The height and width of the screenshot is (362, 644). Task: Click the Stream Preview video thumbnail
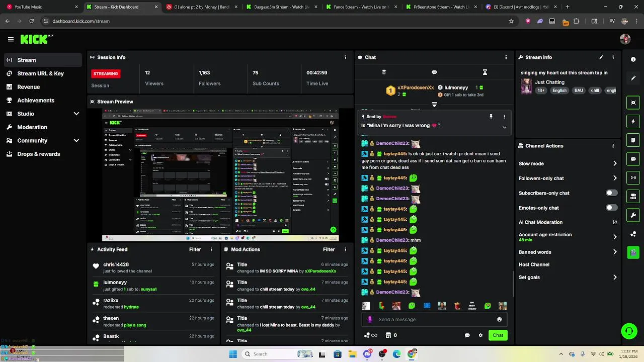220,175
